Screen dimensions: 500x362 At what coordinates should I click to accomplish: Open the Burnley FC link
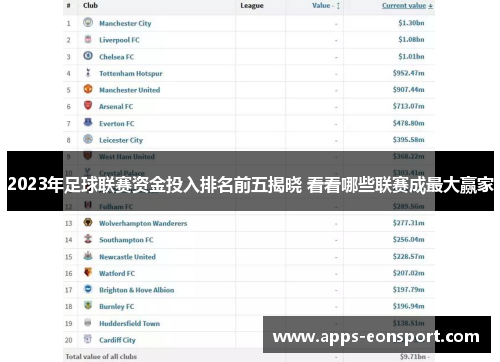click(116, 307)
